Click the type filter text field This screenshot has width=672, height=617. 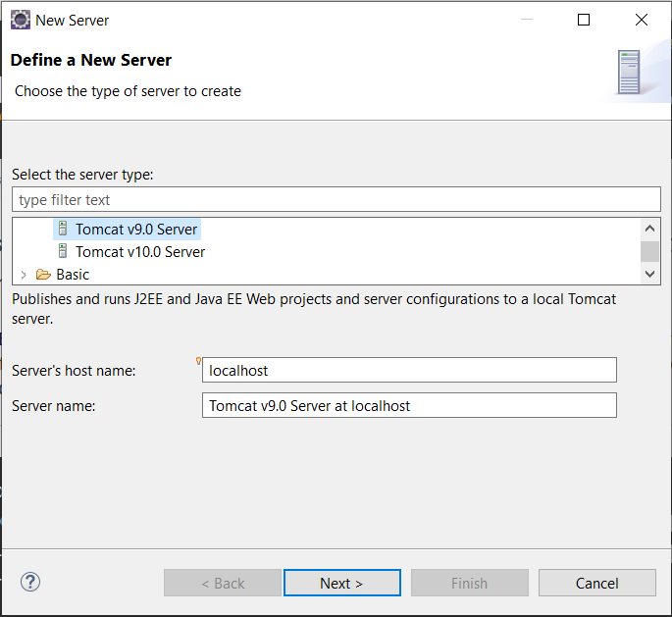pos(336,199)
